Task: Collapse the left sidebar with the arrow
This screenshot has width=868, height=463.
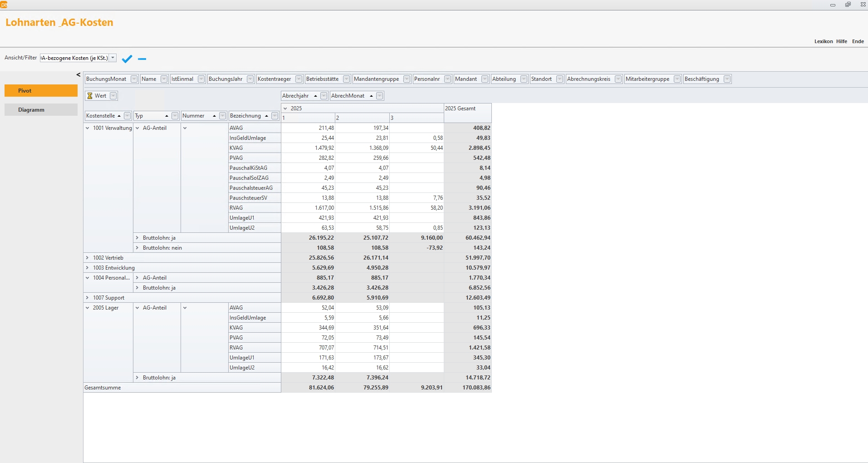Action: 78,75
